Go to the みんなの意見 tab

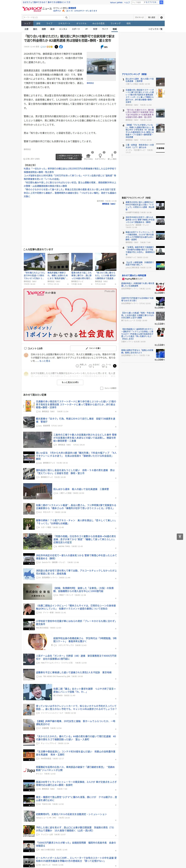pyautogui.click(x=99, y=24)
